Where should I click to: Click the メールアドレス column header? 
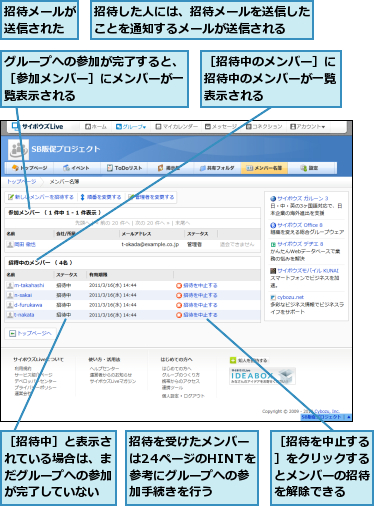pyautogui.click(x=136, y=234)
